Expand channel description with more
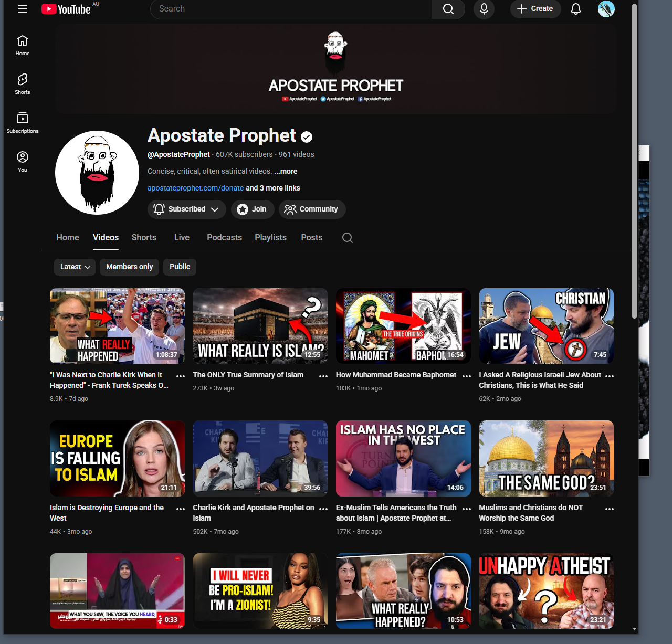The image size is (672, 644). click(x=286, y=171)
